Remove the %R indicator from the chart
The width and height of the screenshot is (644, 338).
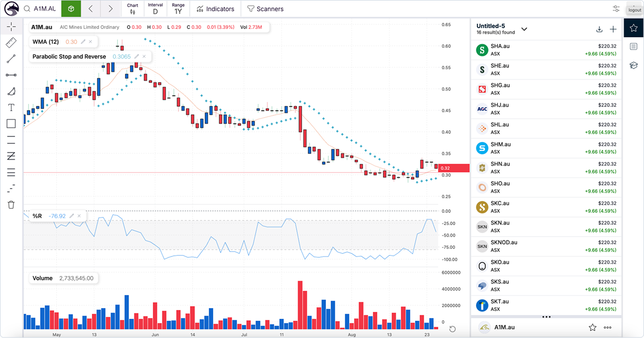pyautogui.click(x=79, y=216)
